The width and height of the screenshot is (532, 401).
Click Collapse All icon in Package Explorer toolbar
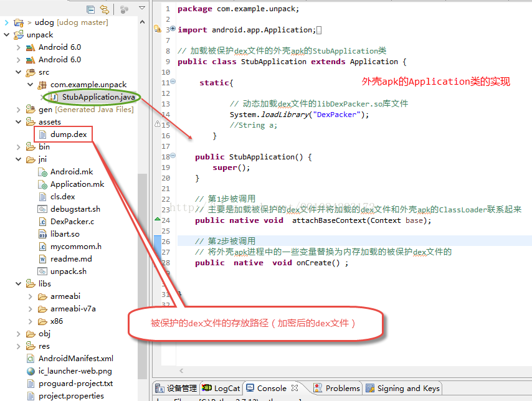pyautogui.click(x=90, y=9)
